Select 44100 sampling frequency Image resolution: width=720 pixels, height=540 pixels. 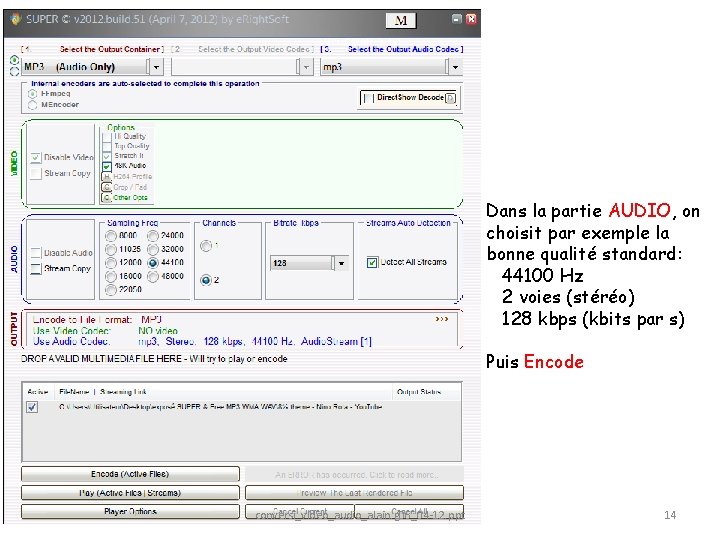tap(153, 263)
